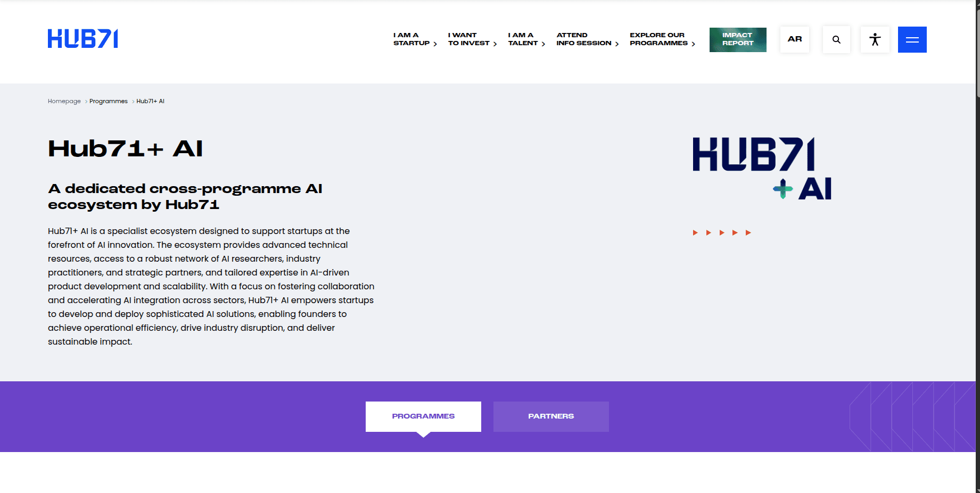
Task: Open the search magnifier icon
Action: [x=836, y=39]
